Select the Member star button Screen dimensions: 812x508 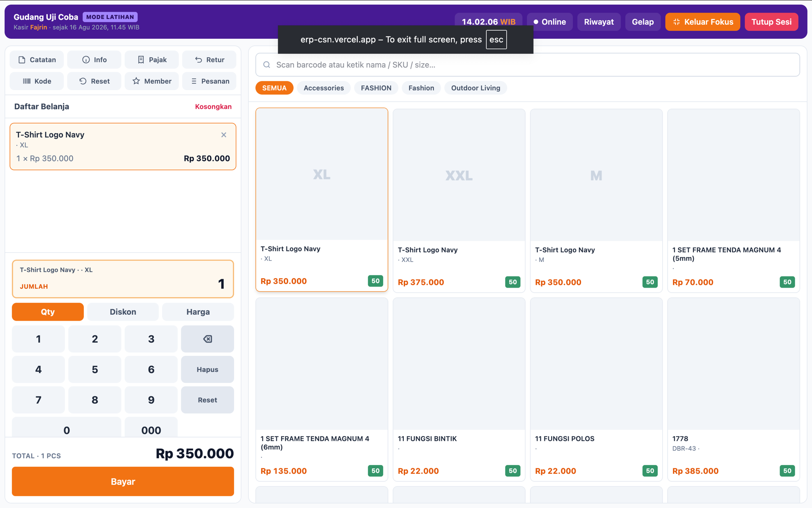coord(152,81)
